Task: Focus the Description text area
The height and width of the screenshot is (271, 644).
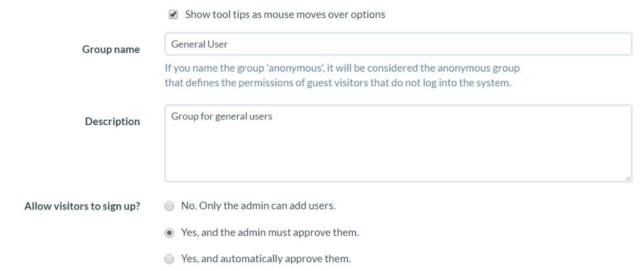Action: point(398,143)
